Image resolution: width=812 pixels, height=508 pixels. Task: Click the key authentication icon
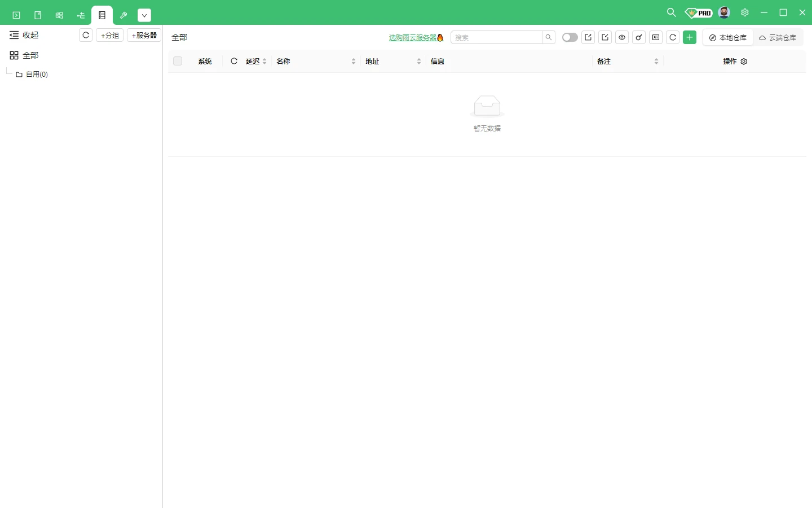pos(639,37)
